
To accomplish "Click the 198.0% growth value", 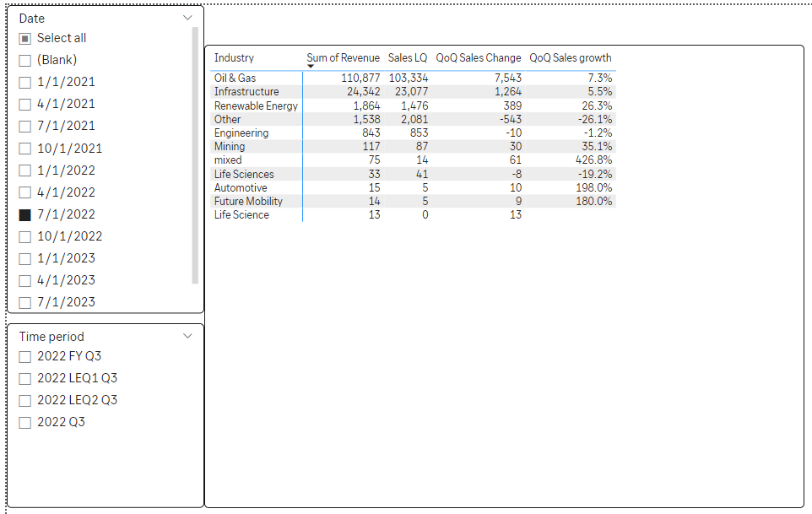I will pos(594,187).
